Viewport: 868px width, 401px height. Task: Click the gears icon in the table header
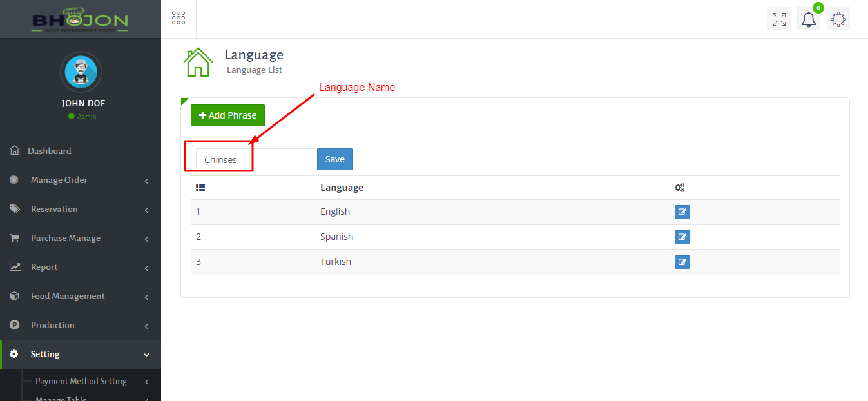click(x=679, y=187)
